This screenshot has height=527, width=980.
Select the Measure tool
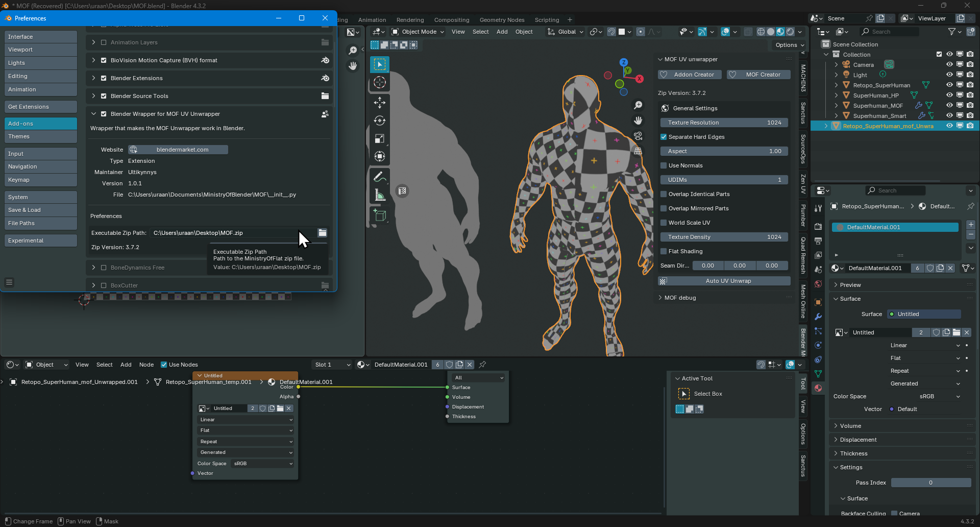[379, 195]
